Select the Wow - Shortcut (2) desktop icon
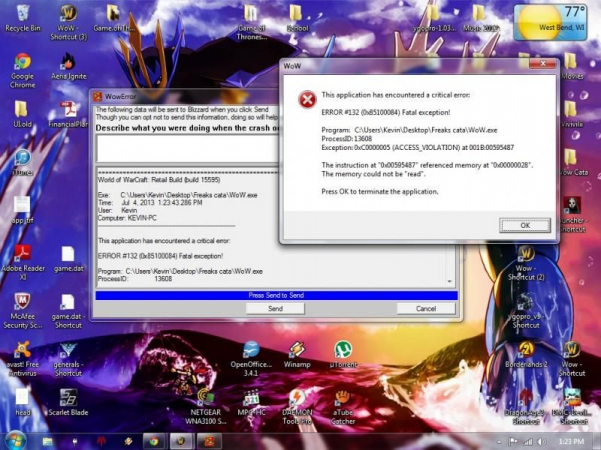This screenshot has width=601, height=450. (526, 263)
